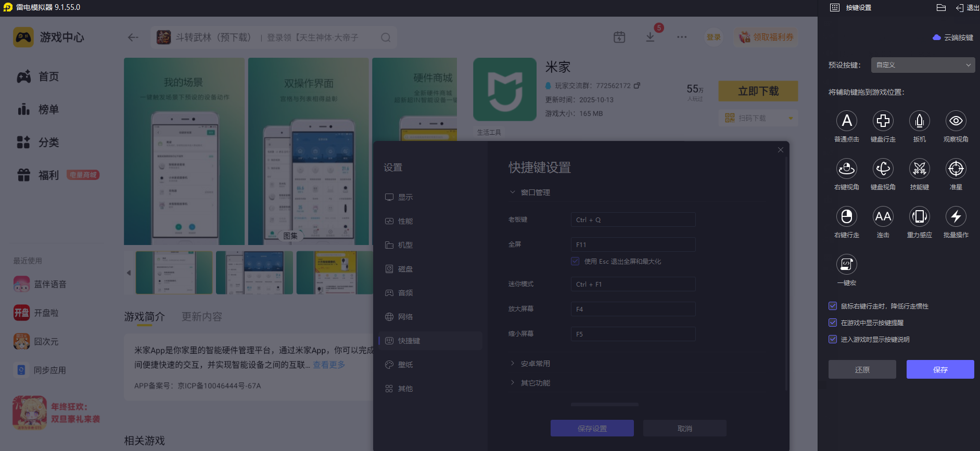Expand the 安卓常用 section
Image resolution: width=980 pixels, height=451 pixels.
point(530,364)
